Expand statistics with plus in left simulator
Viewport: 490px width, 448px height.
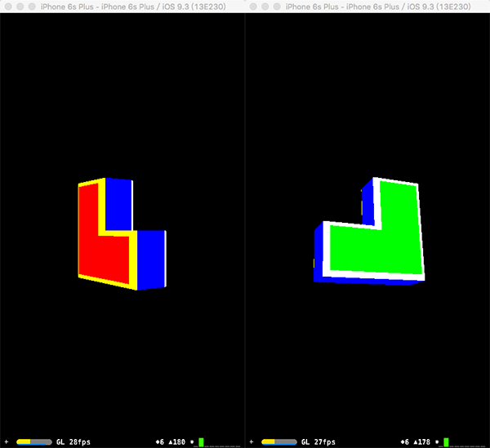click(7, 441)
